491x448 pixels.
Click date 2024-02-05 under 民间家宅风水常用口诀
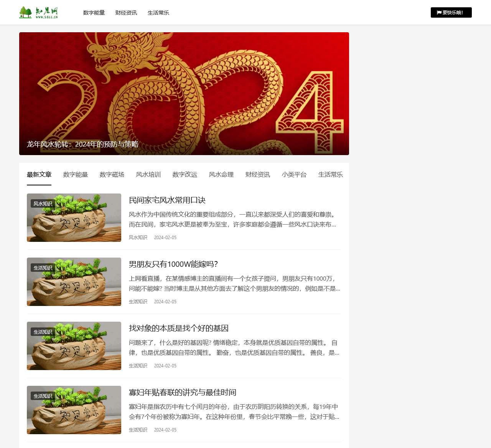[165, 238]
